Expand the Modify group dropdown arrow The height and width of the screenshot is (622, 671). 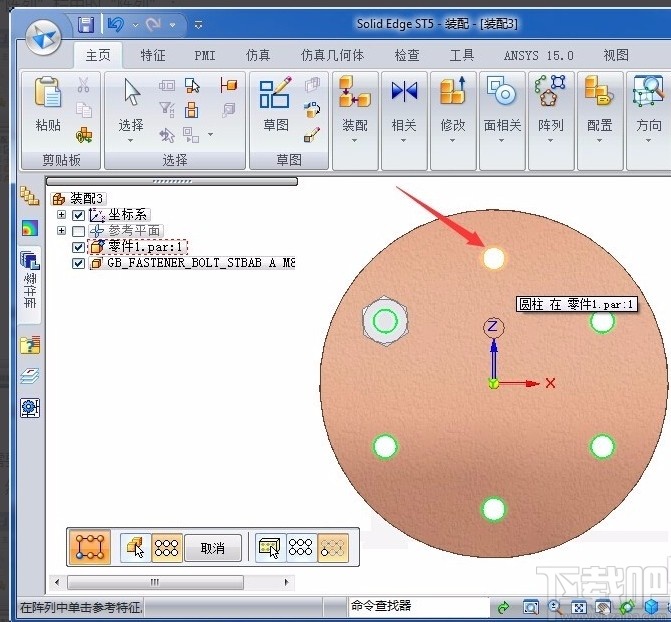(x=452, y=141)
